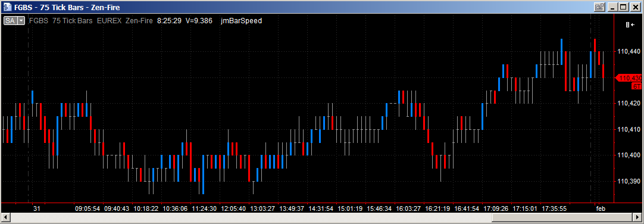The image size is (644, 224).
Task: Click the Zen-Fire data feed label in header
Action: [x=139, y=20]
